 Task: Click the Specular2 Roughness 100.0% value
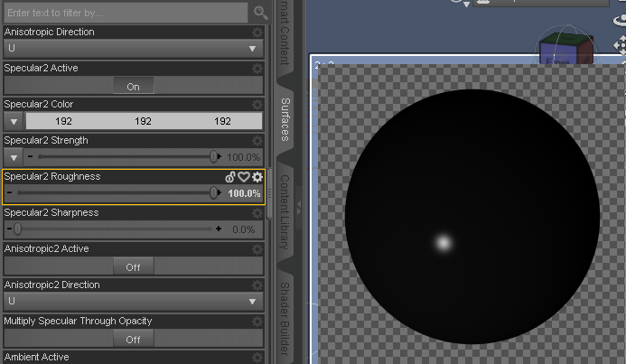pyautogui.click(x=244, y=193)
